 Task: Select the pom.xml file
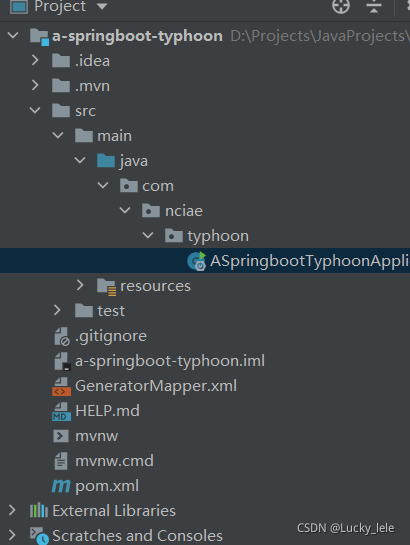(x=107, y=486)
